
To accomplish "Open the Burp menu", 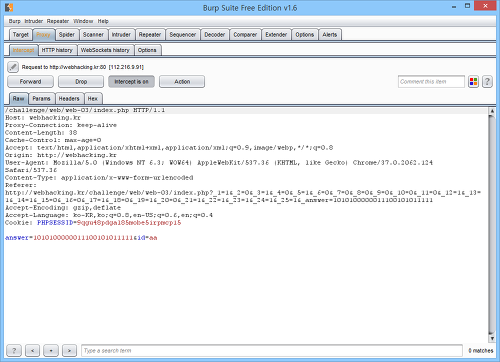I will tap(15, 21).
